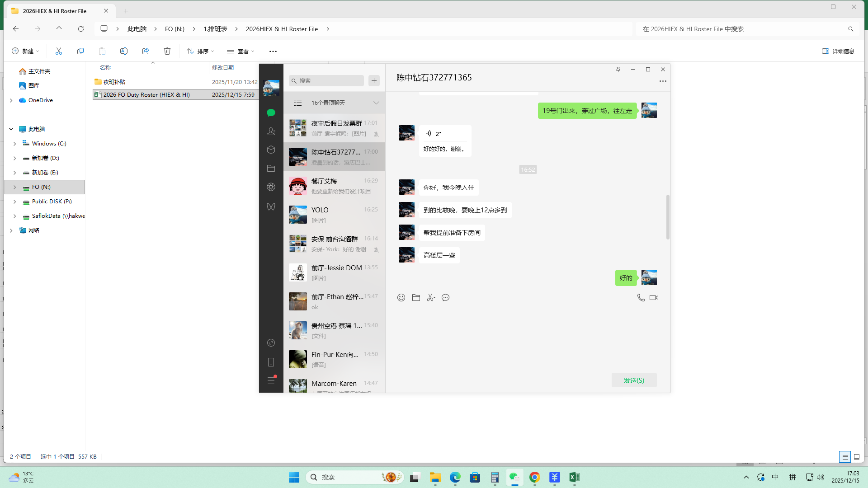
Task: Collapse the 16 pinned chats list
Action: (376, 103)
